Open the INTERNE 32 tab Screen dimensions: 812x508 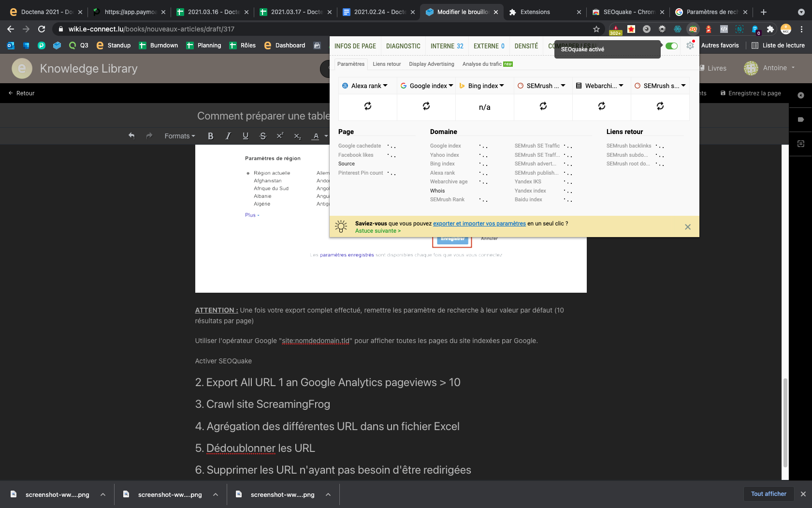(447, 46)
